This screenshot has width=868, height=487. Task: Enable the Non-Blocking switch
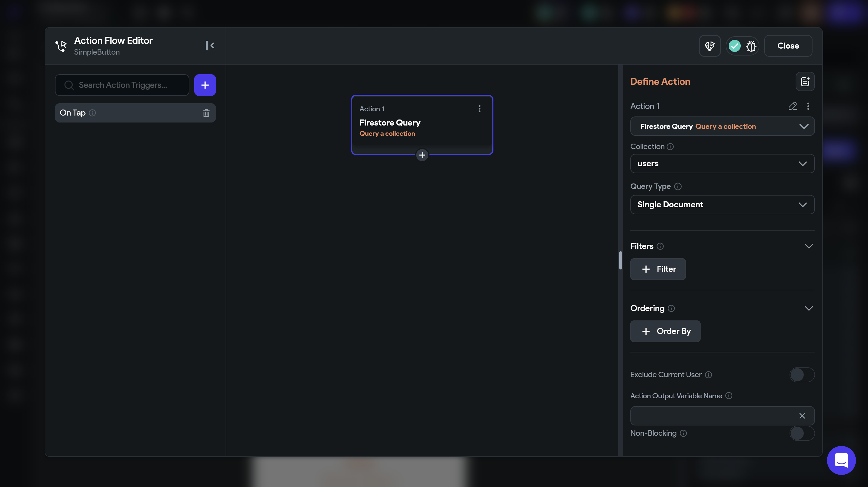point(802,433)
